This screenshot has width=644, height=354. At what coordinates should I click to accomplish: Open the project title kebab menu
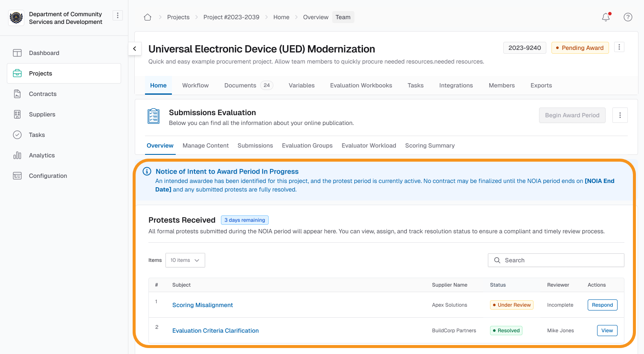(x=619, y=47)
